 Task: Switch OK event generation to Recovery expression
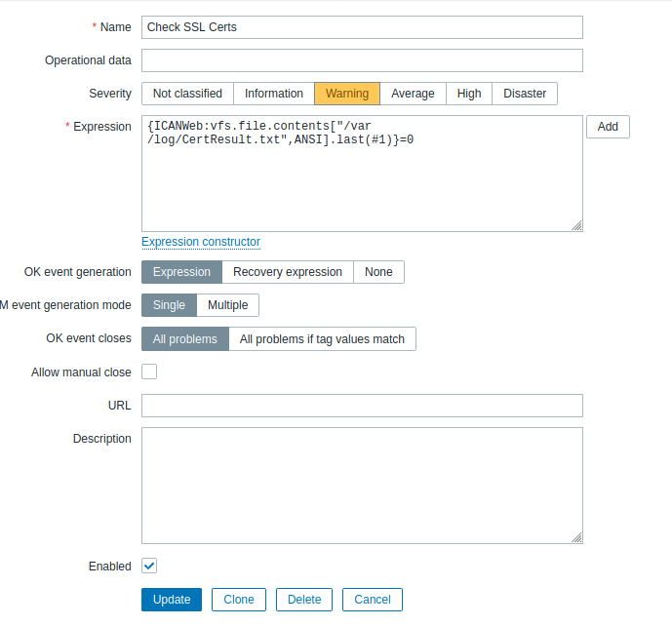coord(287,272)
